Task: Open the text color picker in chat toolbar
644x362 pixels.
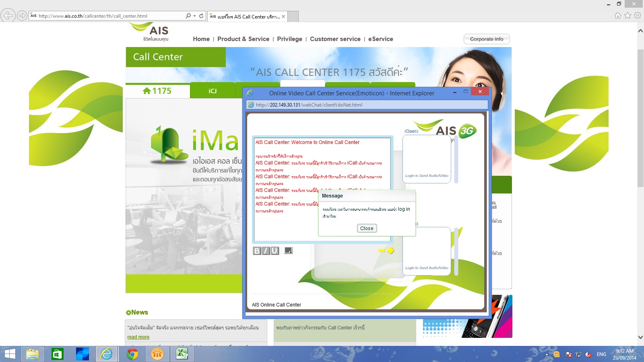Action: (288, 251)
